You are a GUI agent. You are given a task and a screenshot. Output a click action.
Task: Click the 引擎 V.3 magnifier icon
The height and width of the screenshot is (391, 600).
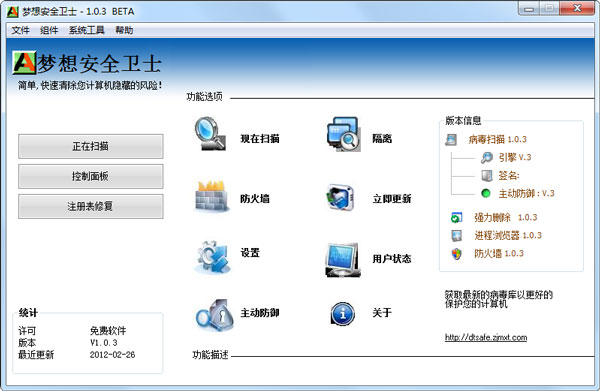point(487,157)
